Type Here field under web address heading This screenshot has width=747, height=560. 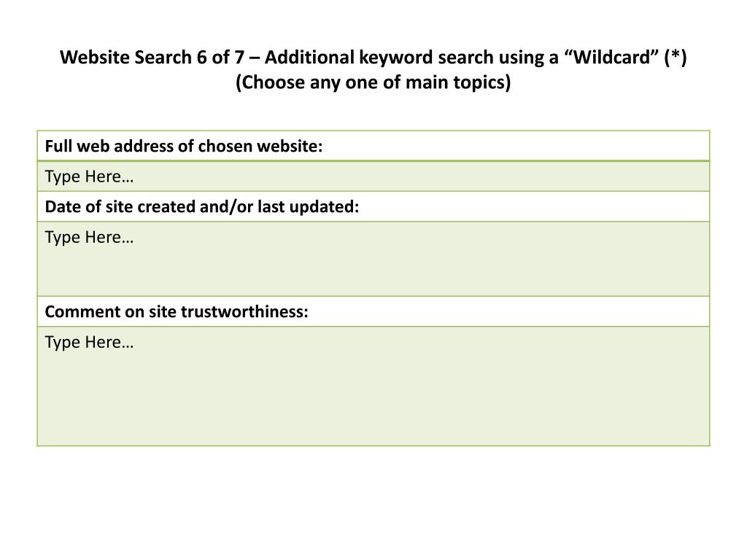click(x=89, y=176)
